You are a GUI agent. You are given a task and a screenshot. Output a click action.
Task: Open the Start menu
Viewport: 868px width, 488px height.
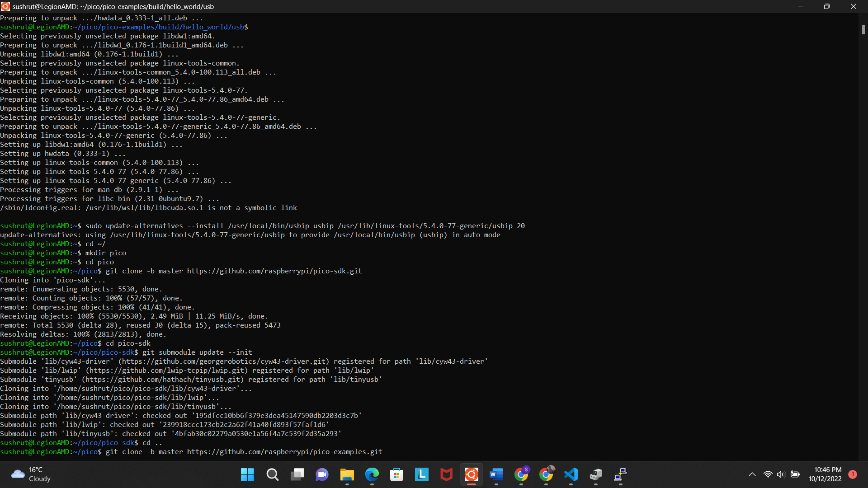247,474
